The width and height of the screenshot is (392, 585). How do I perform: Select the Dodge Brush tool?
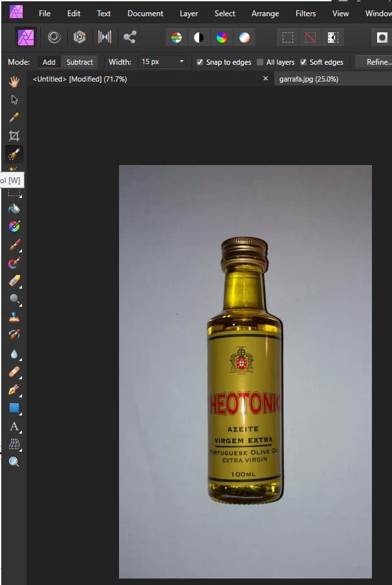(14, 299)
